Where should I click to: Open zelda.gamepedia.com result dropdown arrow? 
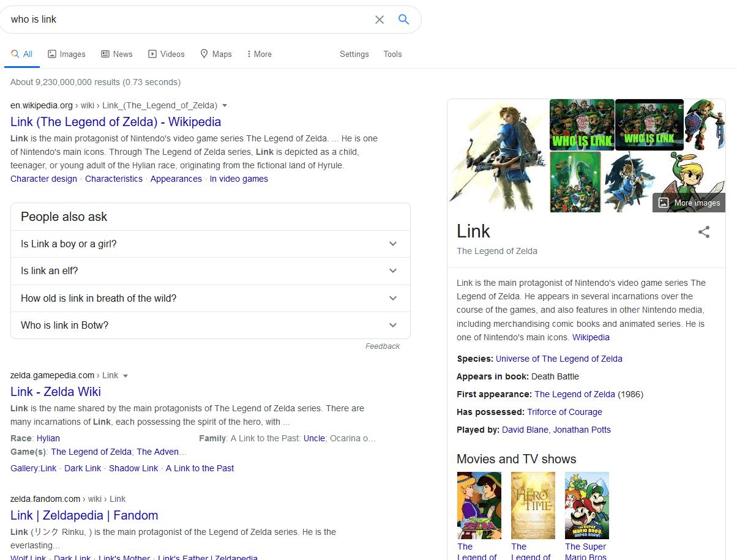(x=125, y=376)
